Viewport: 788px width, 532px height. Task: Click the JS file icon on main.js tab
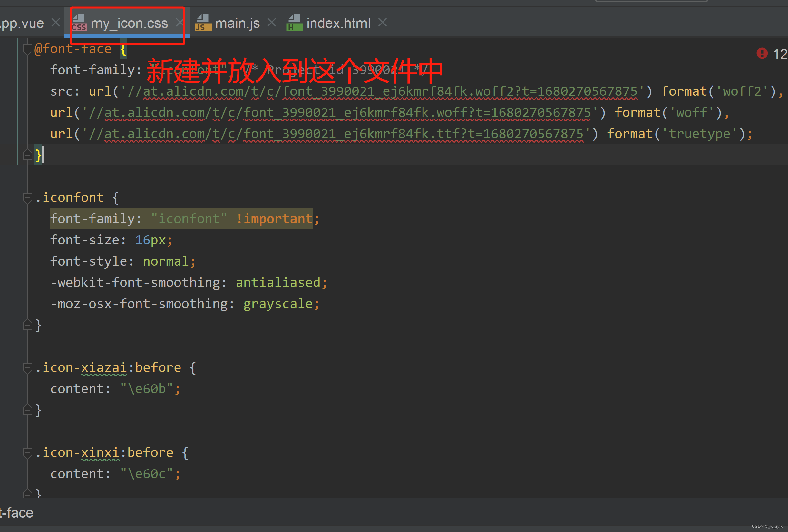coord(203,23)
